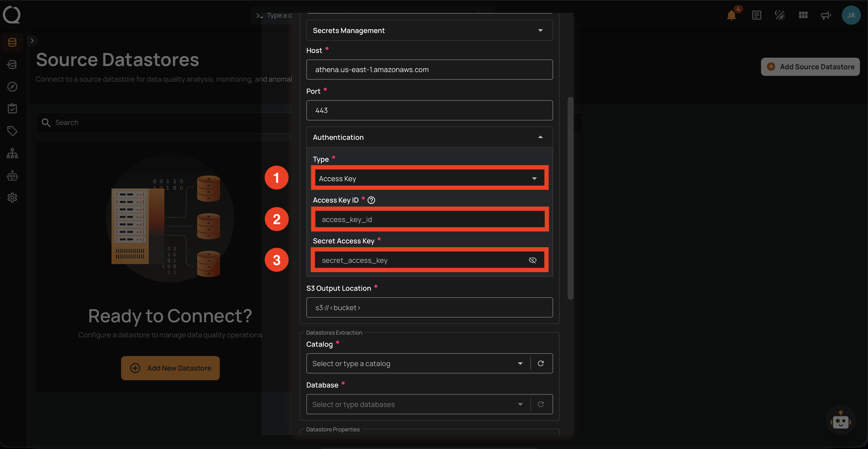The image size is (868, 449).
Task: Click the Qualytics logo icon
Action: pos(12,15)
